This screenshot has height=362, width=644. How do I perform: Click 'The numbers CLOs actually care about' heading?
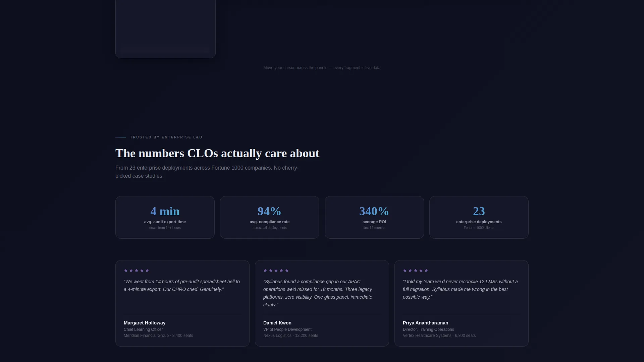pos(217,153)
